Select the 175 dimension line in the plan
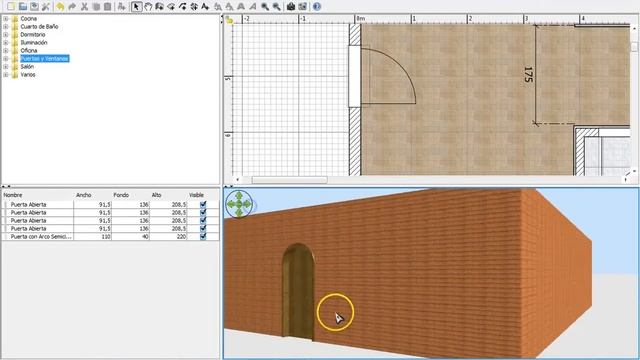Screen dimensions: 640x360 tap(535, 75)
